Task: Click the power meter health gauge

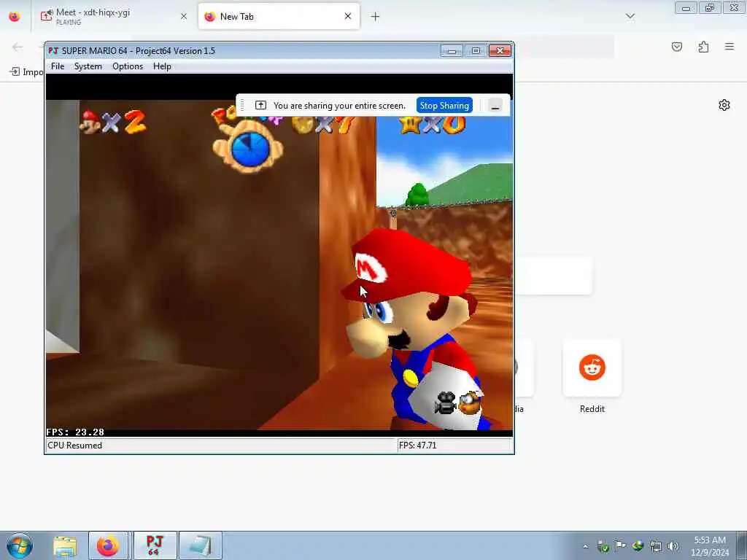Action: click(248, 147)
